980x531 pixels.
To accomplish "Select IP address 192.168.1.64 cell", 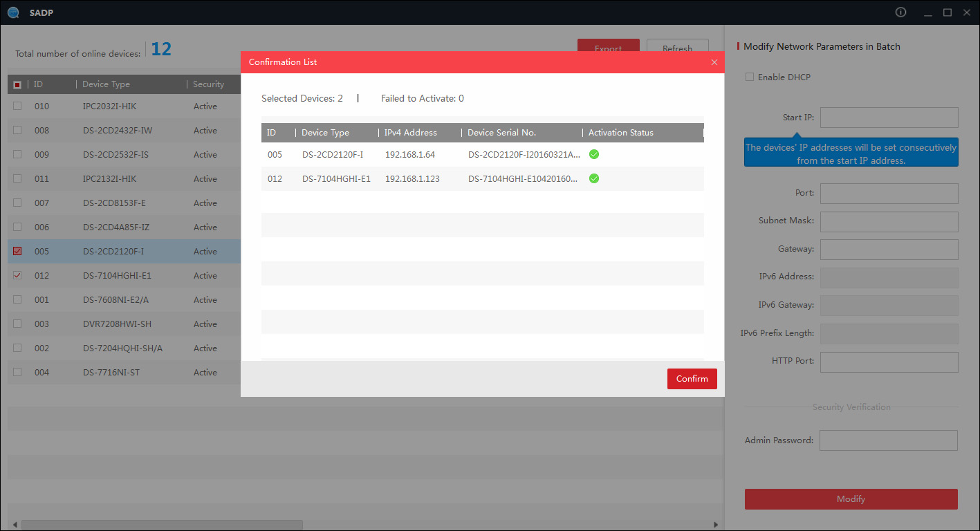I will pyautogui.click(x=410, y=155).
